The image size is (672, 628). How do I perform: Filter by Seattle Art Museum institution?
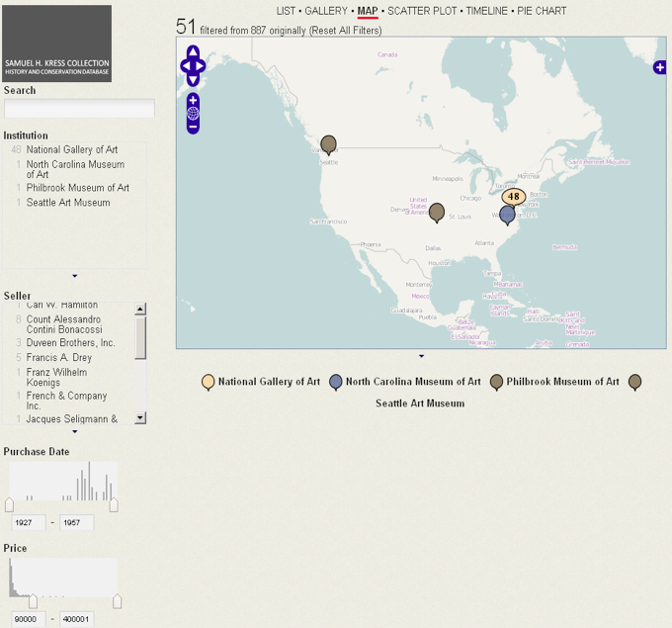(x=68, y=203)
